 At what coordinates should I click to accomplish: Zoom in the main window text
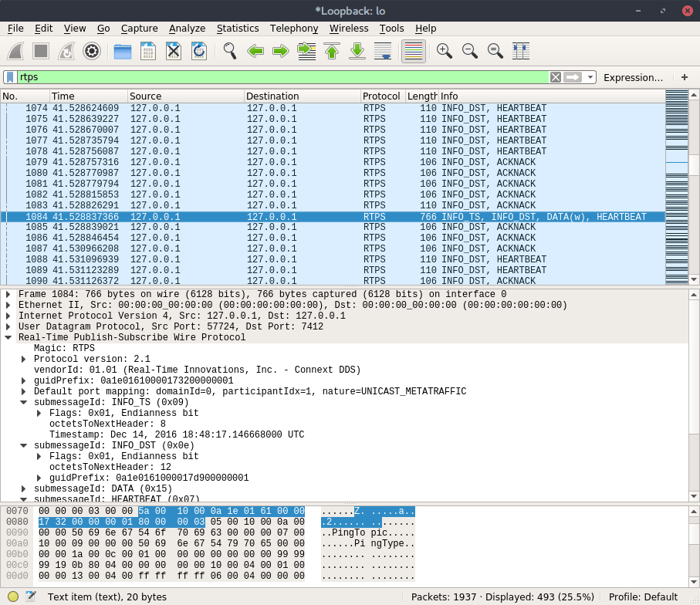[445, 51]
